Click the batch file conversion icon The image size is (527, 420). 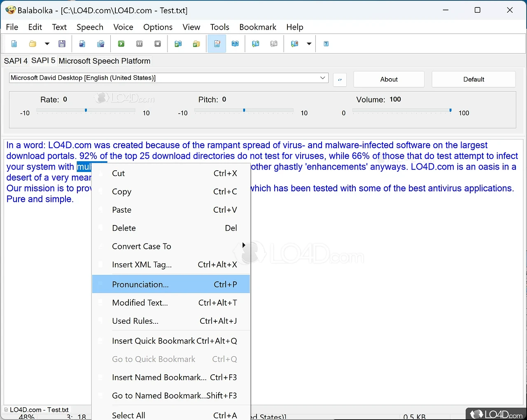(196, 44)
